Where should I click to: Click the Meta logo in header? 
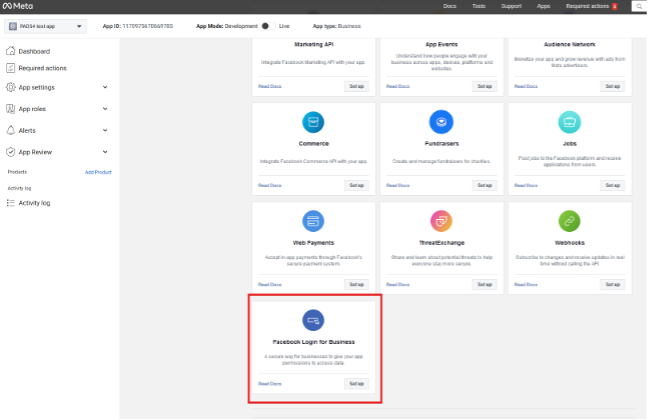pos(18,6)
